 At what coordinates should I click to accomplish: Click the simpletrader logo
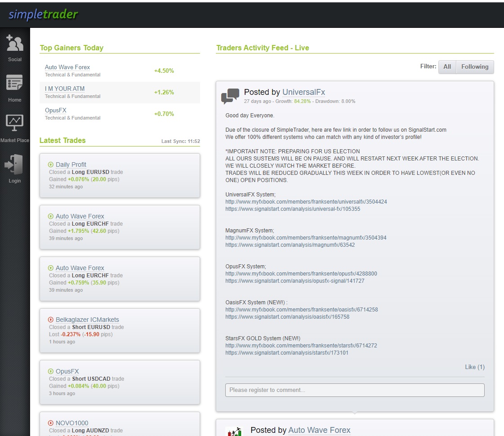coord(43,14)
